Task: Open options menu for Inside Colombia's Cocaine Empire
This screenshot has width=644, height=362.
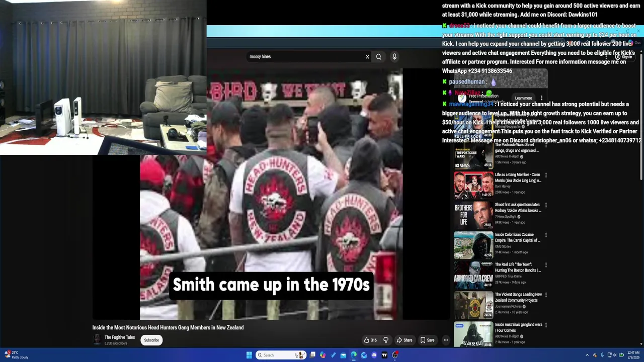Action: click(x=546, y=235)
